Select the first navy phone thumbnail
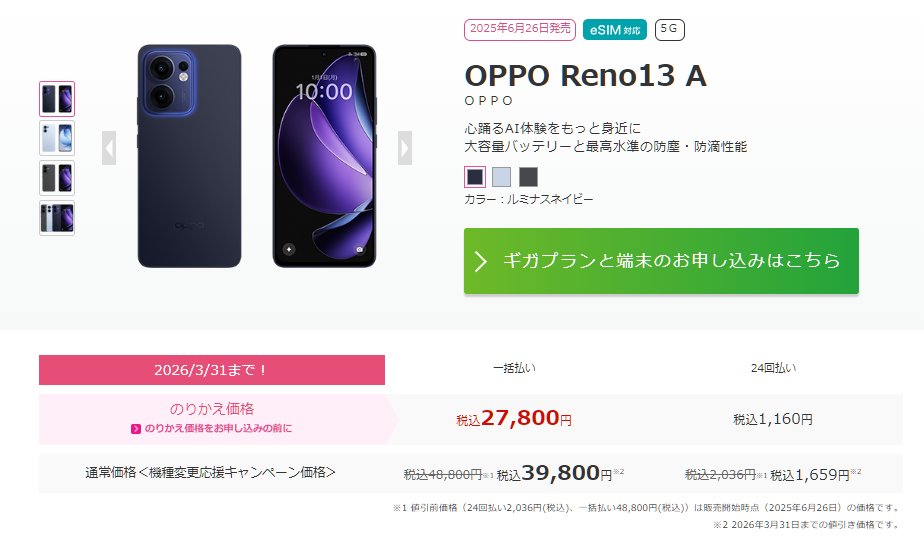This screenshot has width=924, height=549. click(57, 99)
